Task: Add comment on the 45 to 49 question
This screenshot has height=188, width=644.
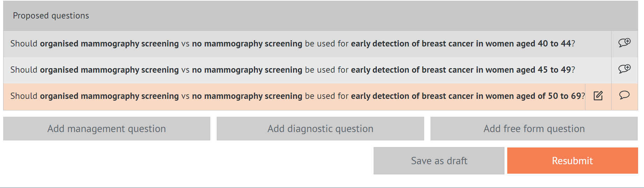Action: point(624,69)
